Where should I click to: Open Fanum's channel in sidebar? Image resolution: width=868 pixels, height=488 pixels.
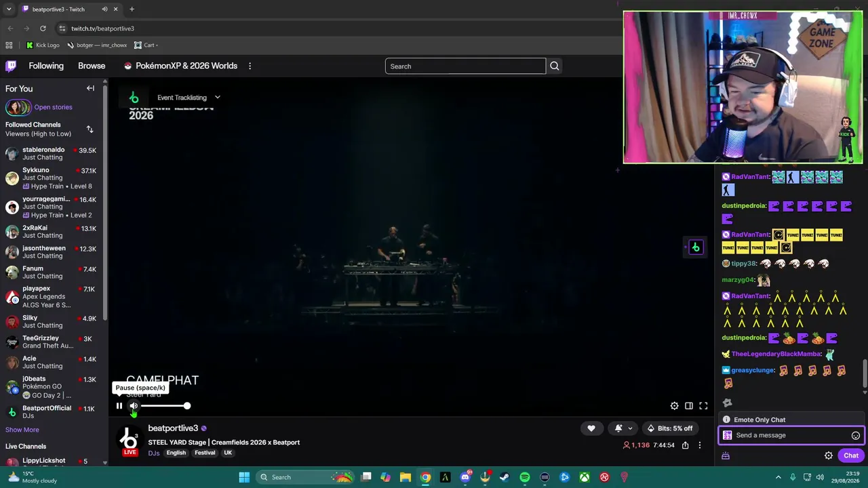click(51, 272)
